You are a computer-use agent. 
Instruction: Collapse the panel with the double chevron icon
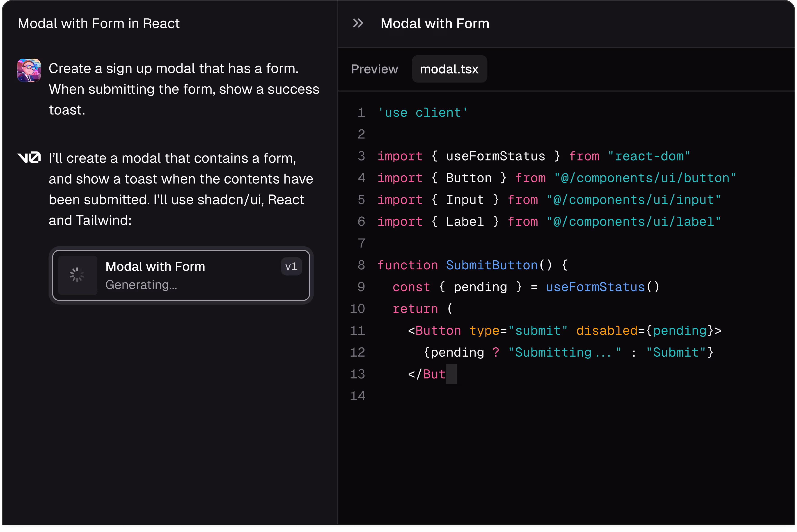(x=358, y=23)
